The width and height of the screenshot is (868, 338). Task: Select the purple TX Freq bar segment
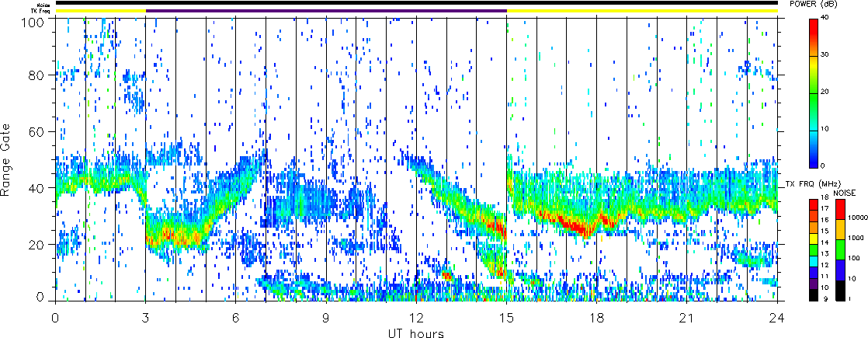(326, 11)
